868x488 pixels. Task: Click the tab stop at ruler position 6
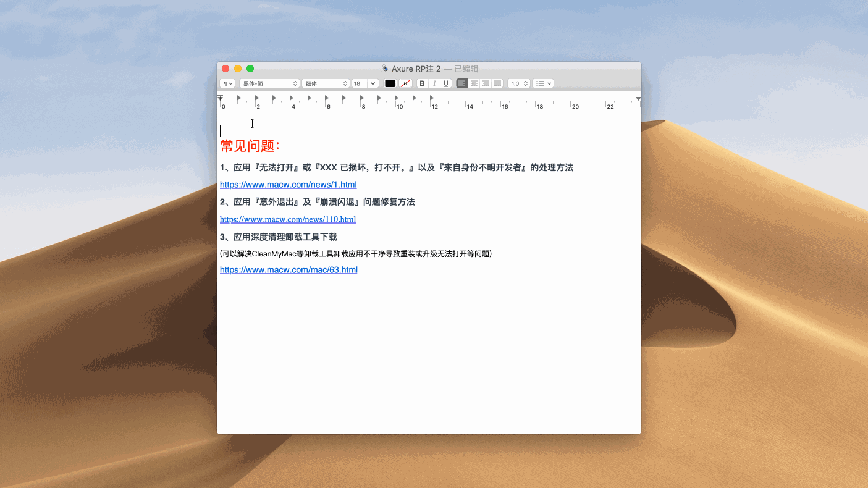point(327,98)
